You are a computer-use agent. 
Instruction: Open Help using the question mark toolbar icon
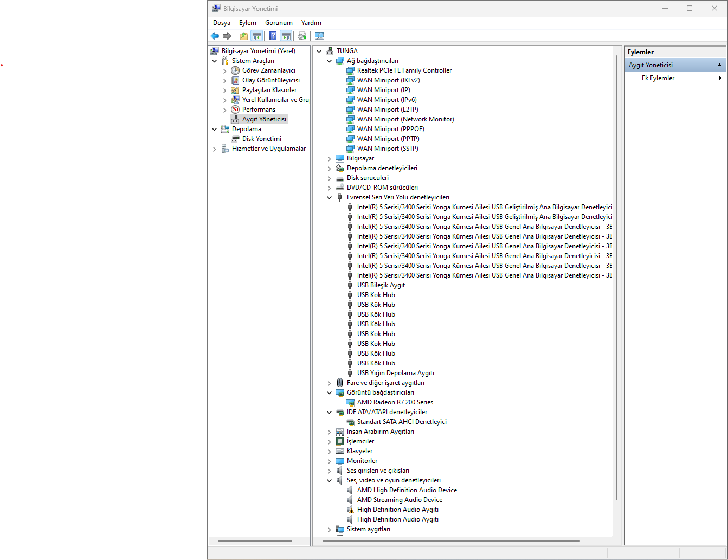[x=273, y=36]
